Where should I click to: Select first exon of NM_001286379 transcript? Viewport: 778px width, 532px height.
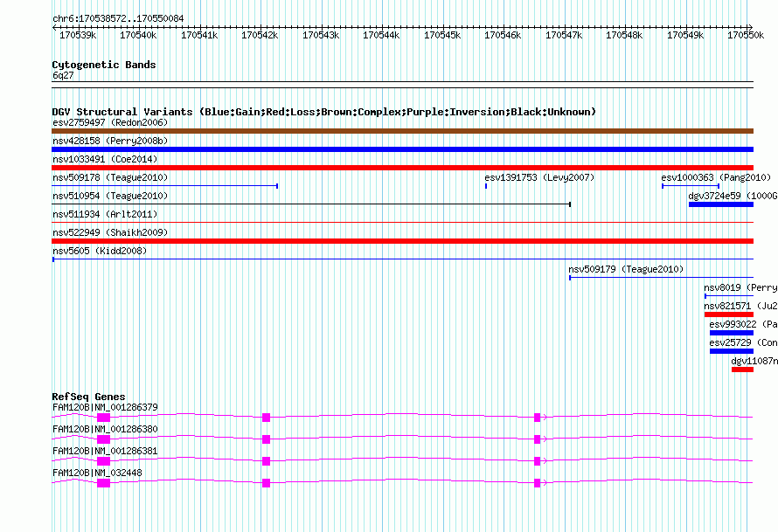104,418
